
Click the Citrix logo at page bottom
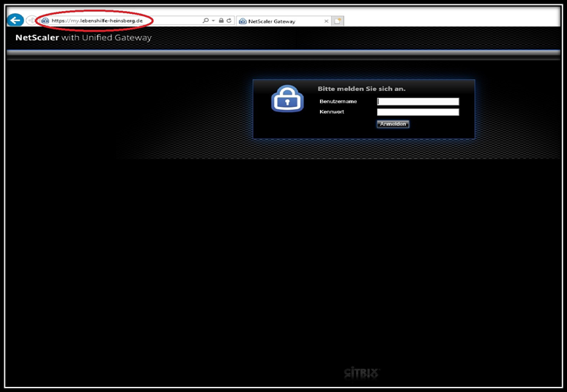[361, 373]
